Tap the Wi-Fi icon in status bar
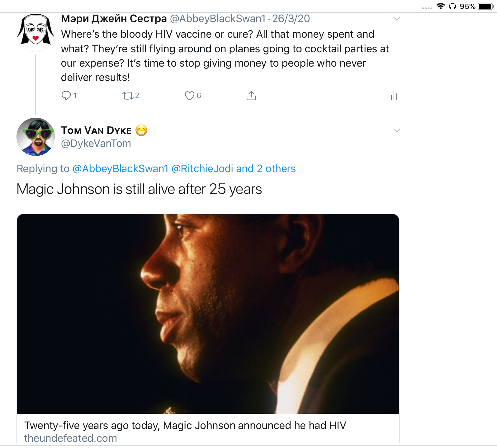 click(440, 6)
